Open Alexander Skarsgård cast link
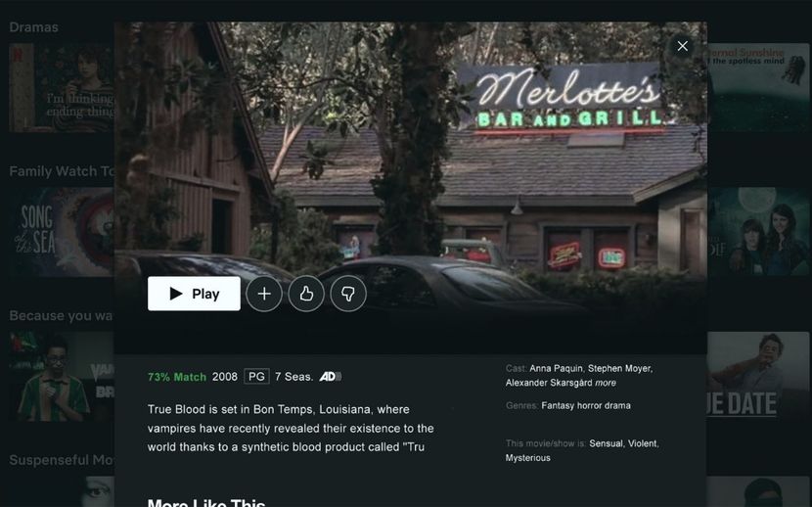 (x=549, y=383)
